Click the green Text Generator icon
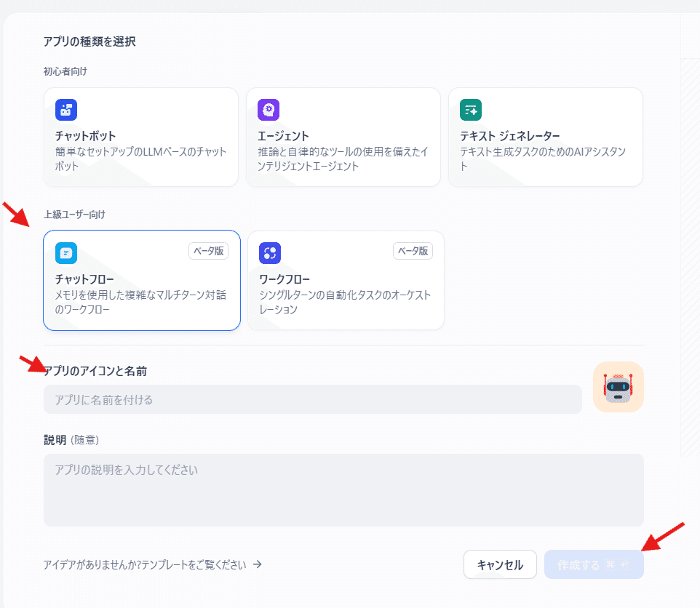700x608 pixels. tap(471, 110)
